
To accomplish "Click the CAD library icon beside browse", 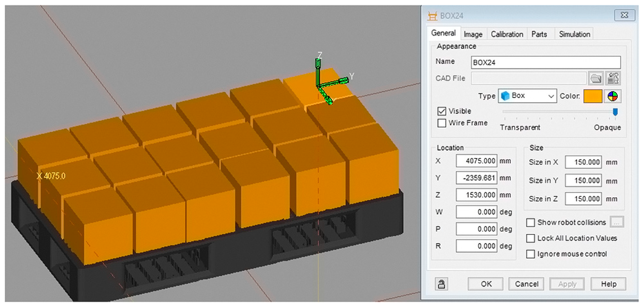I will pos(613,78).
